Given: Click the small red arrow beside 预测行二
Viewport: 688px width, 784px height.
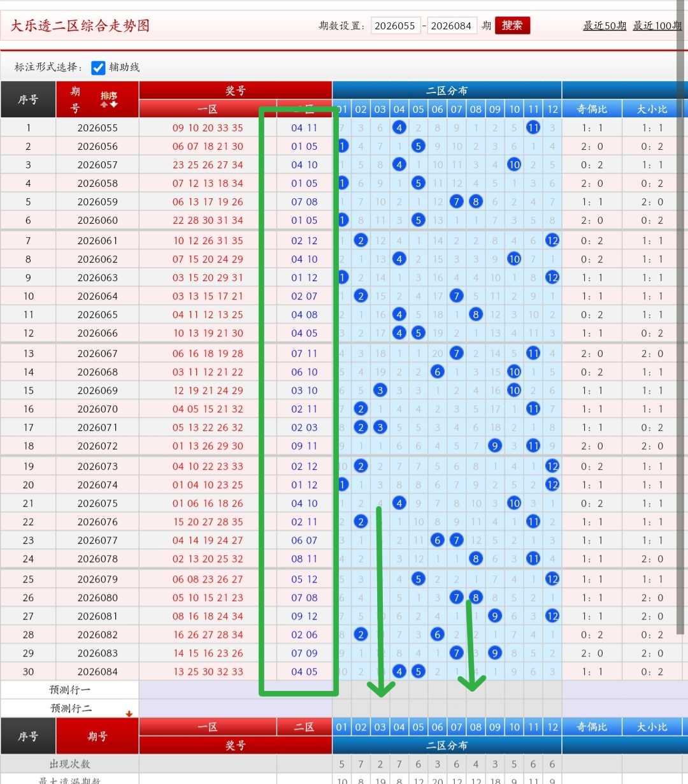Looking at the screenshot, I should coord(129,714).
